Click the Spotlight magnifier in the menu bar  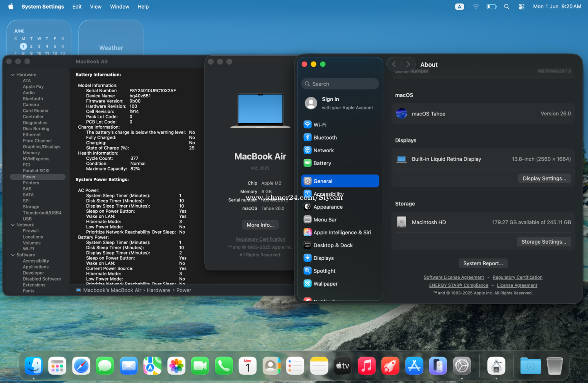coord(507,7)
